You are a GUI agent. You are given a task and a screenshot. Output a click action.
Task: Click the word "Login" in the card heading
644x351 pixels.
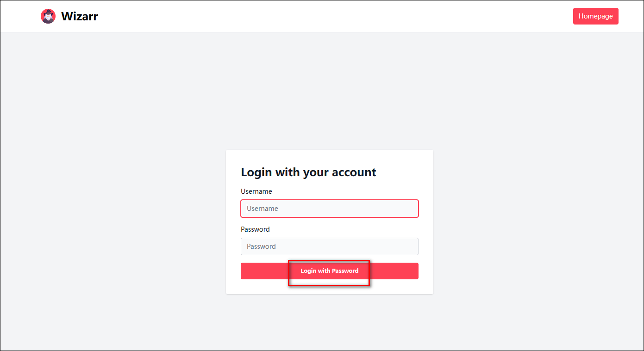[256, 172]
